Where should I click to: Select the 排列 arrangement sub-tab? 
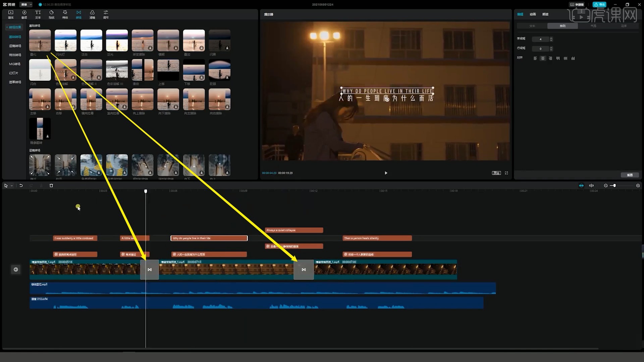[562, 26]
